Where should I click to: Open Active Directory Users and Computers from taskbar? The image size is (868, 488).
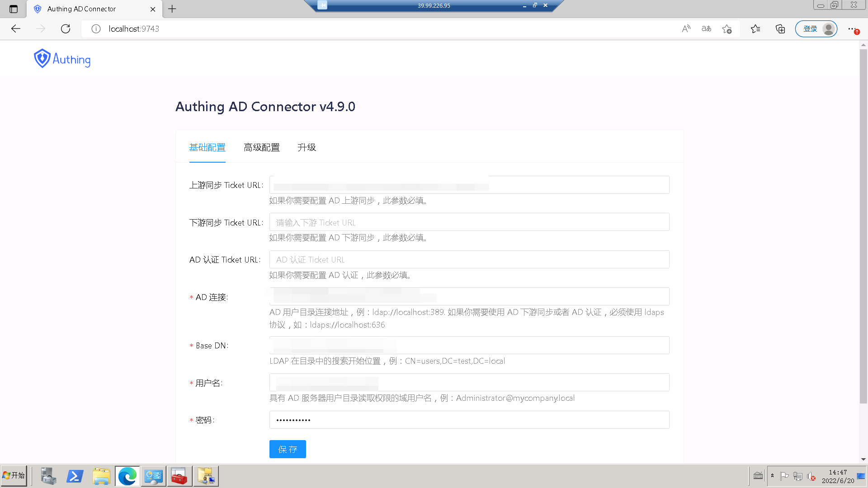click(x=206, y=476)
